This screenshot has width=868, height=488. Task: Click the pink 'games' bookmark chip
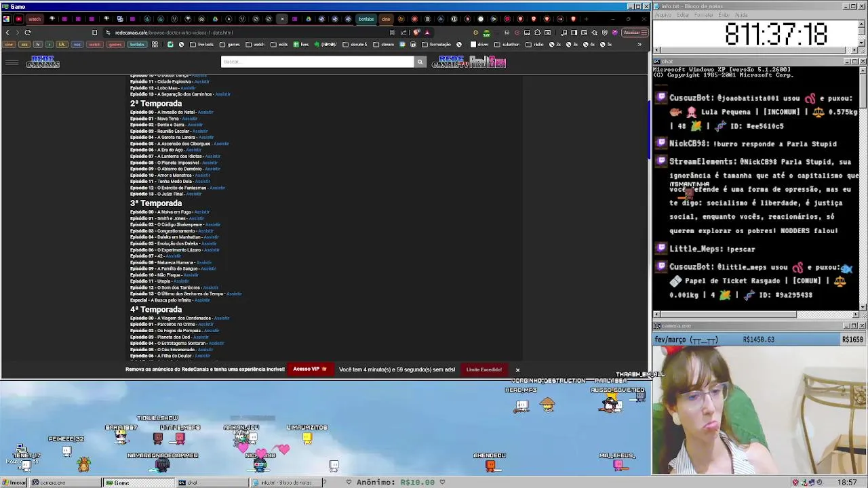[x=115, y=45]
